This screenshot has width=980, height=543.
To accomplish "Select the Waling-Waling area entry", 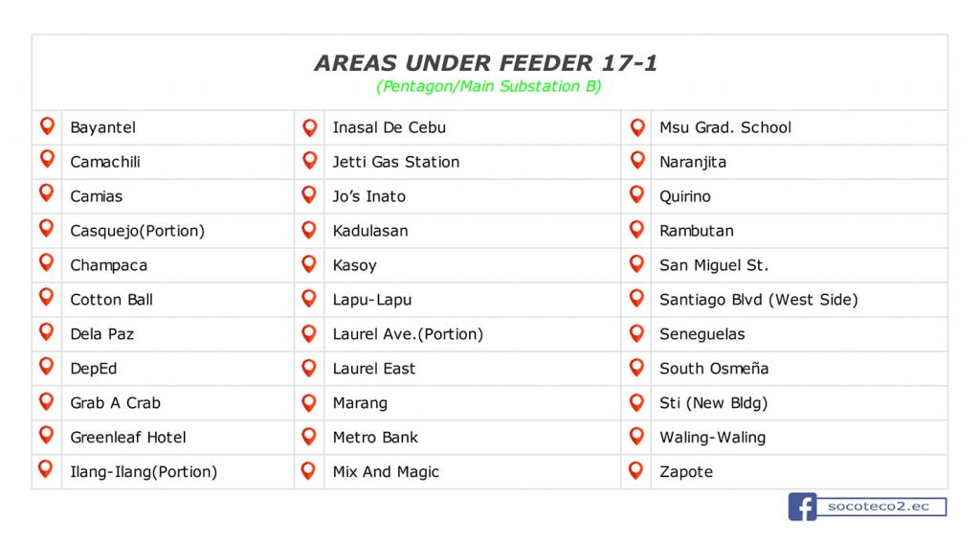I will (x=712, y=438).
